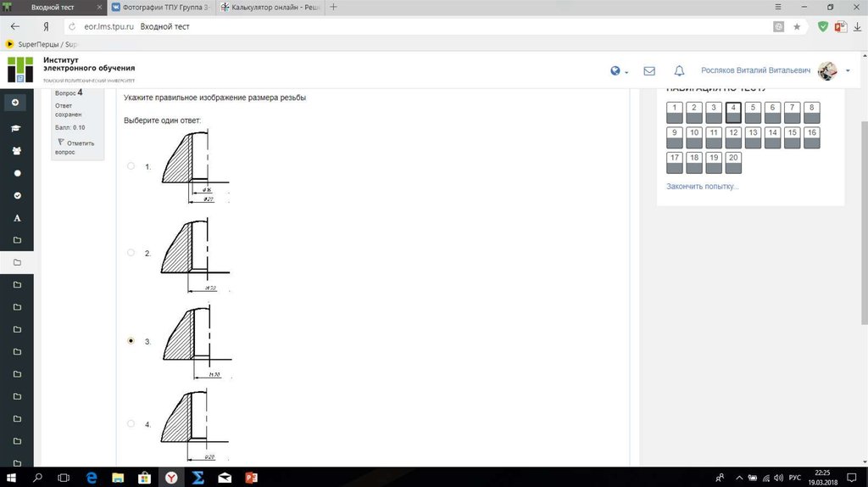Launch PowerPoint from the taskbar

click(x=250, y=478)
